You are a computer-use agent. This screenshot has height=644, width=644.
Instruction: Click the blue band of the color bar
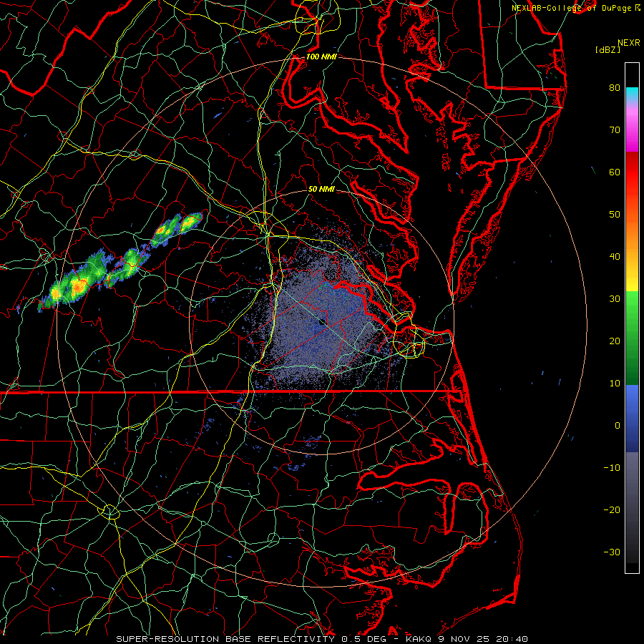(x=632, y=418)
